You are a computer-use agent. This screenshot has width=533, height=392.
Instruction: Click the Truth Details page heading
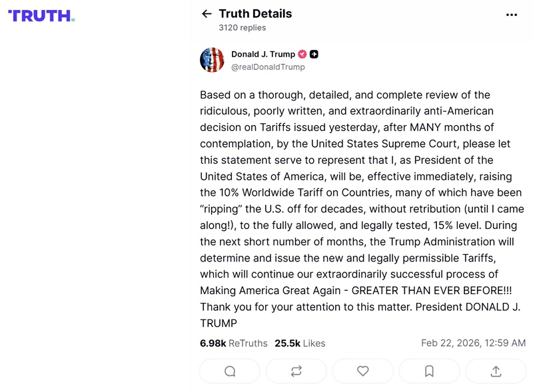pos(255,14)
